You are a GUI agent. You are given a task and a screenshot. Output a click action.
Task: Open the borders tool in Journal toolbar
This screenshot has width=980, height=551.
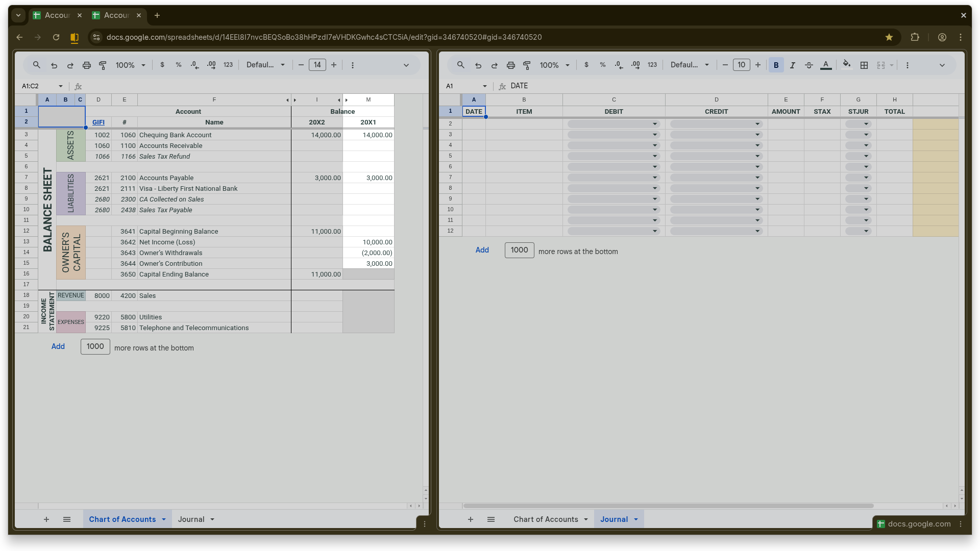tap(864, 65)
